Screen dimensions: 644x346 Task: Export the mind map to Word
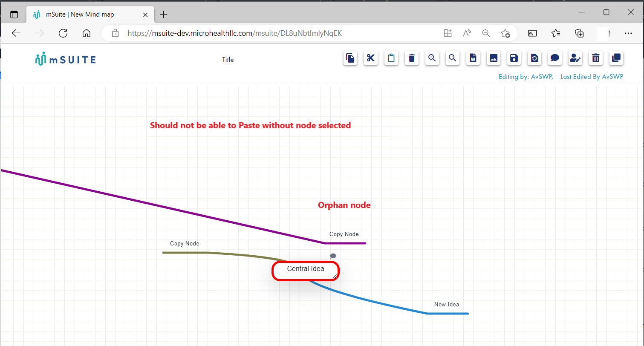[473, 58]
